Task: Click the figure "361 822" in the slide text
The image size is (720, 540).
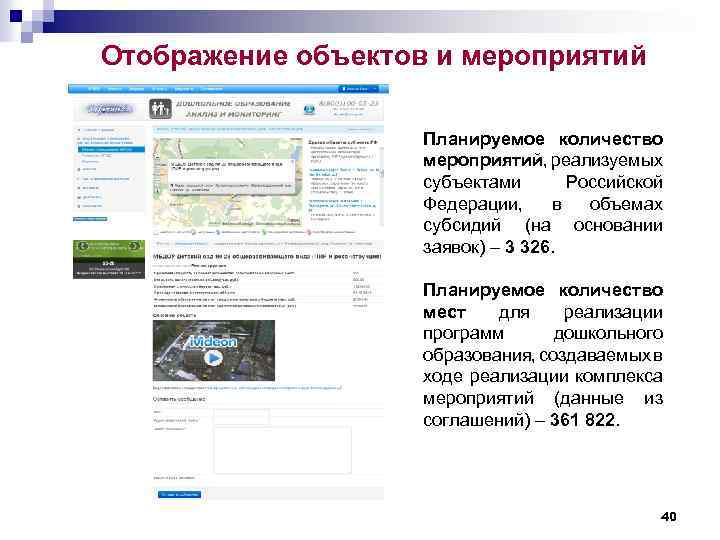Action: click(x=582, y=420)
